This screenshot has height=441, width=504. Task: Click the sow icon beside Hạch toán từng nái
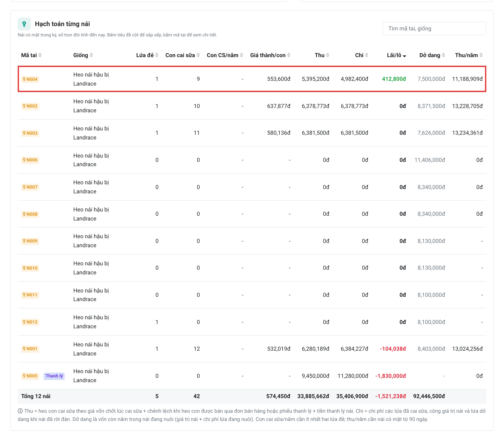pyautogui.click(x=24, y=24)
